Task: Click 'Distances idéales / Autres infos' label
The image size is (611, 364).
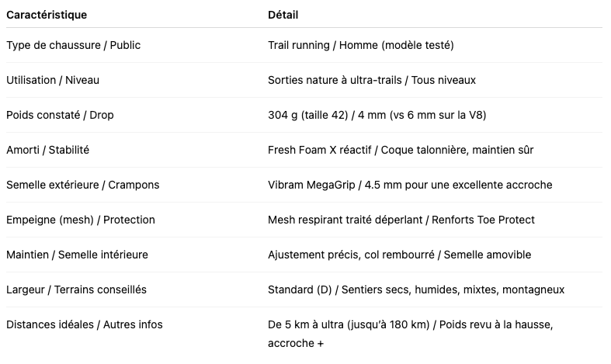Action: (x=85, y=324)
